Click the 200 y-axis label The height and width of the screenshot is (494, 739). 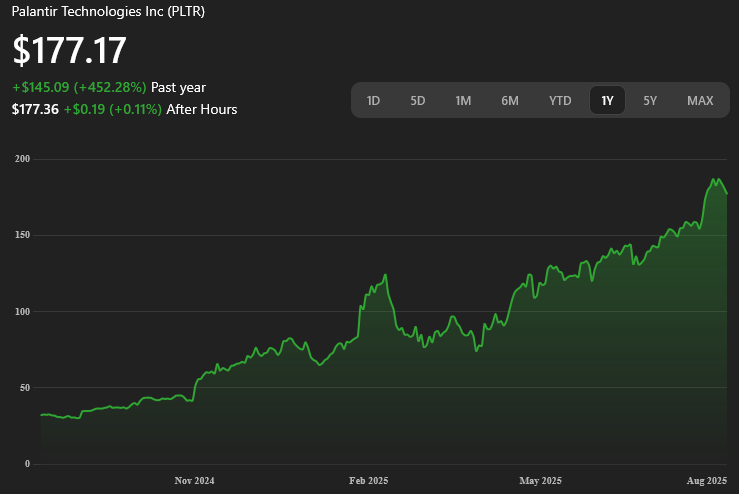tap(22, 159)
